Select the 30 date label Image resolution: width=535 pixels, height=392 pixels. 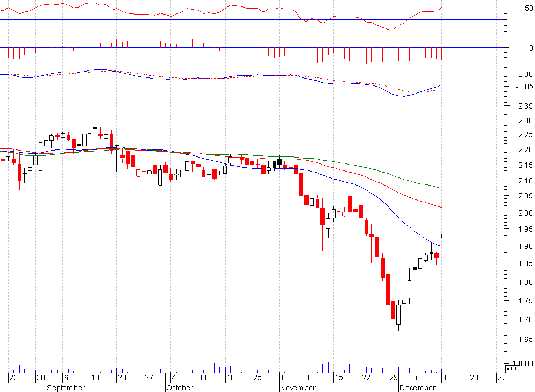(41, 377)
